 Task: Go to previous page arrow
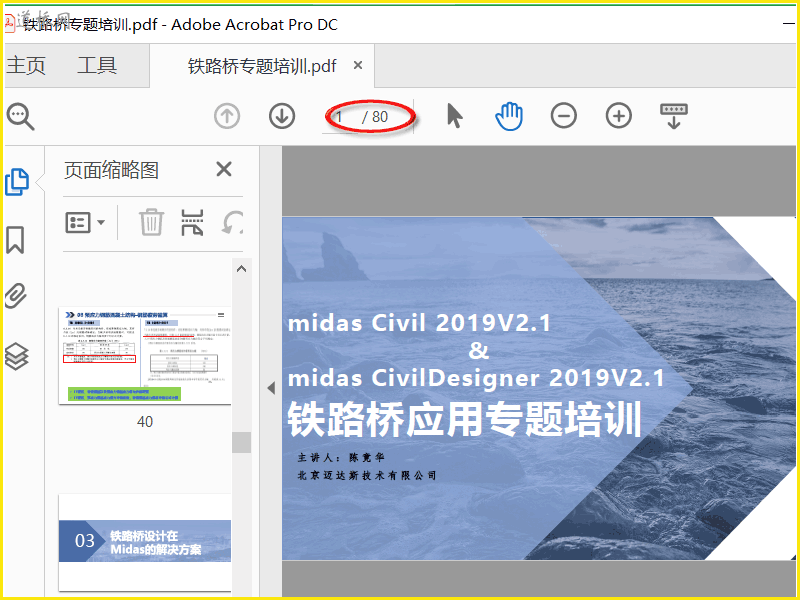[227, 116]
